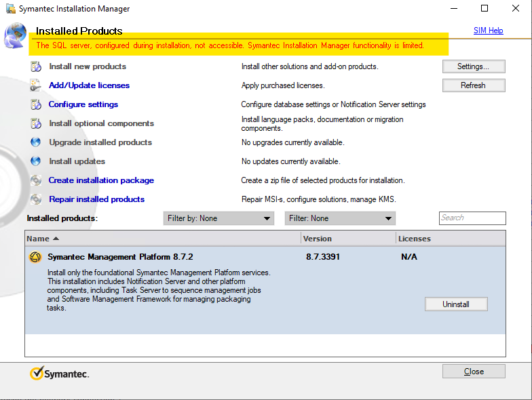The height and width of the screenshot is (400, 532).
Task: Expand the 'Filter: None' dropdown
Action: pos(339,218)
